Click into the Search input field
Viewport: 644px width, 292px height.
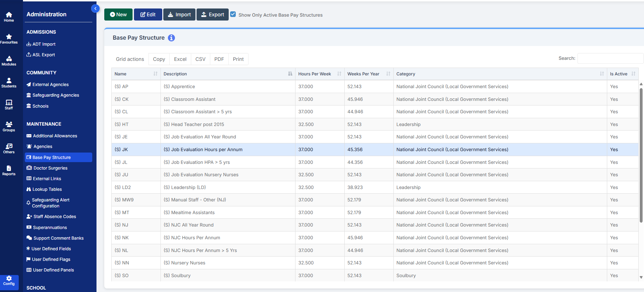(610, 58)
